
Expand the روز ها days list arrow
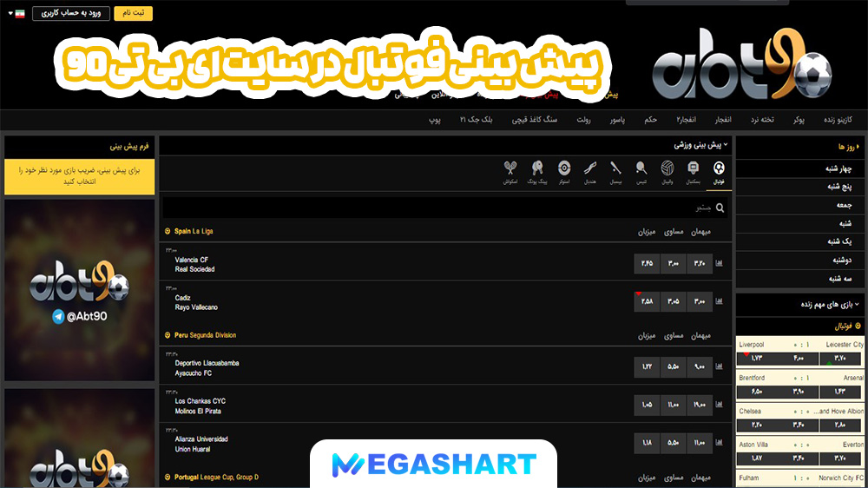pos(858,147)
